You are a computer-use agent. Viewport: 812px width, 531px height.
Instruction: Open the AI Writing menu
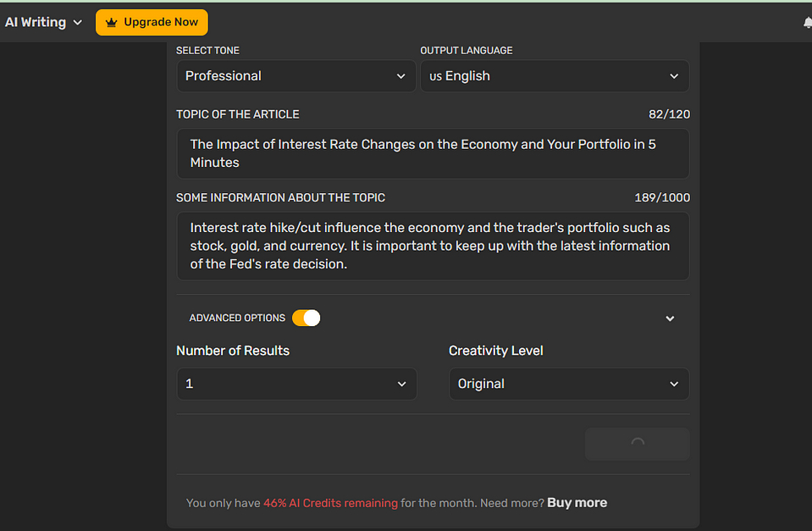[36, 23]
